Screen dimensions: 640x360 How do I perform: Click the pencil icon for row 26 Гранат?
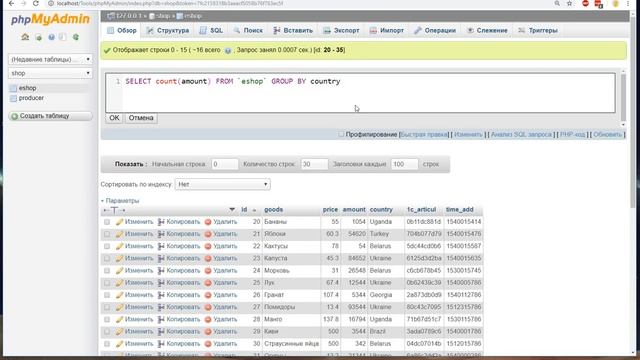click(x=119, y=295)
